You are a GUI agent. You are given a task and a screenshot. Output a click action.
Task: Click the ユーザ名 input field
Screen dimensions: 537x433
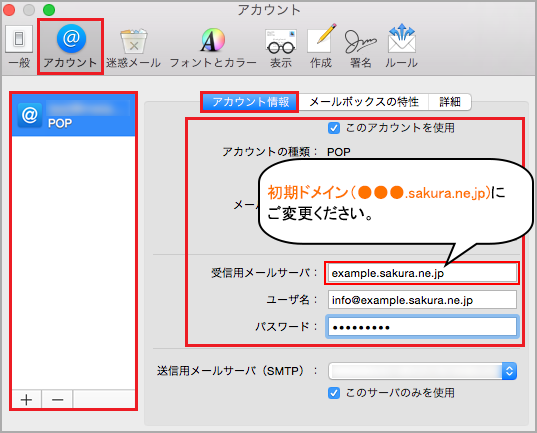[422, 300]
